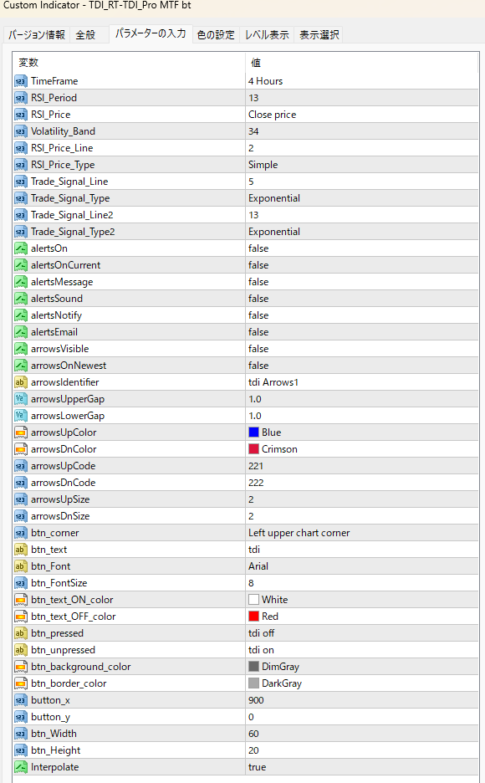Select the パラメーターの入力 tab
Screen dimensions: 485x783
(x=150, y=33)
